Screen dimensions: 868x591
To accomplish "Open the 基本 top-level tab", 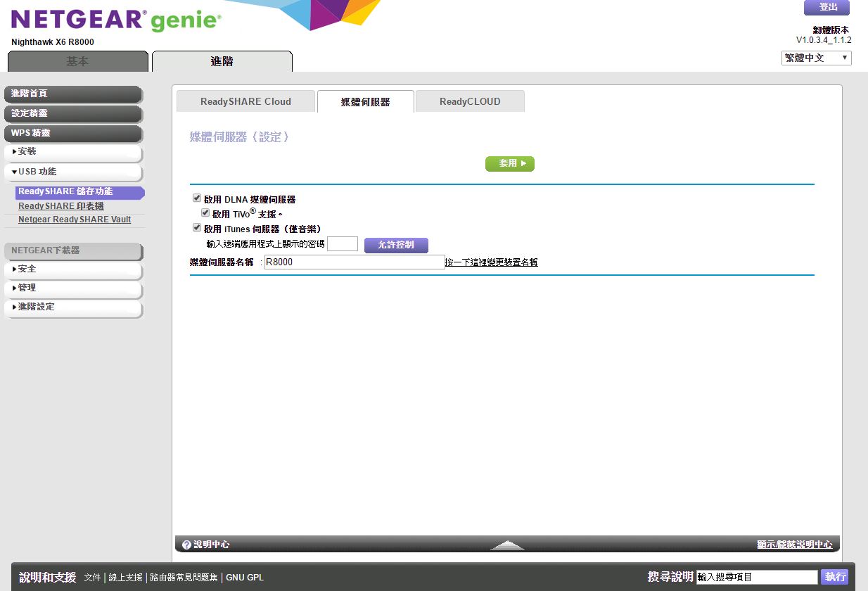I will click(x=78, y=62).
